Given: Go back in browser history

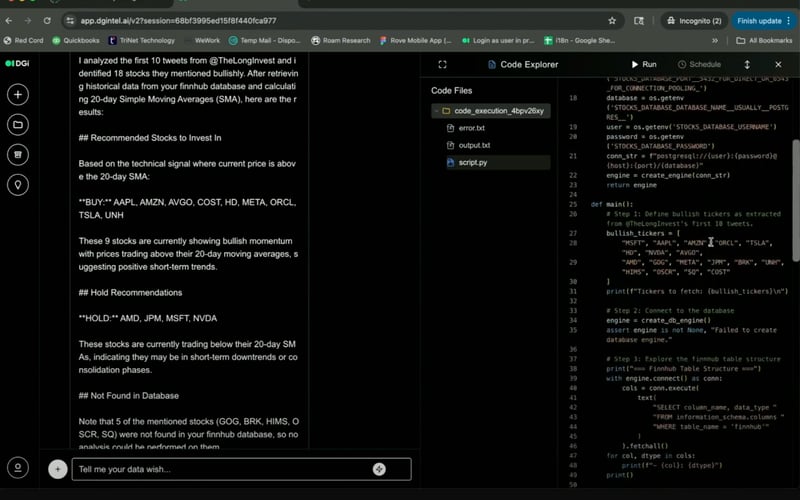Looking at the screenshot, I should coord(9,21).
